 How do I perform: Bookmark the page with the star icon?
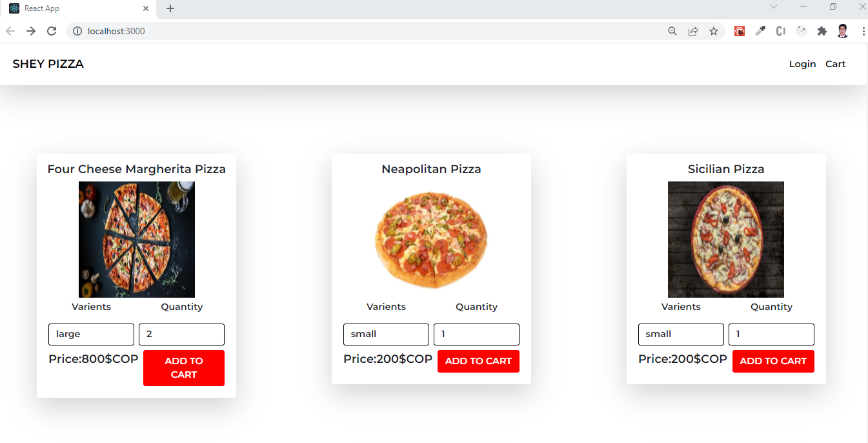pos(714,30)
